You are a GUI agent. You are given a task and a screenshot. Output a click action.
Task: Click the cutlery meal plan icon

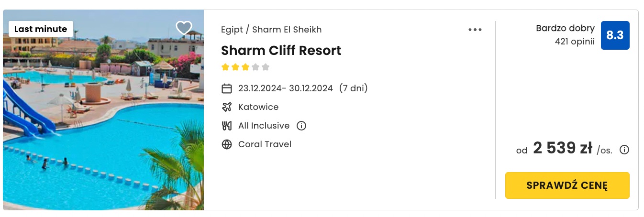pos(227,126)
